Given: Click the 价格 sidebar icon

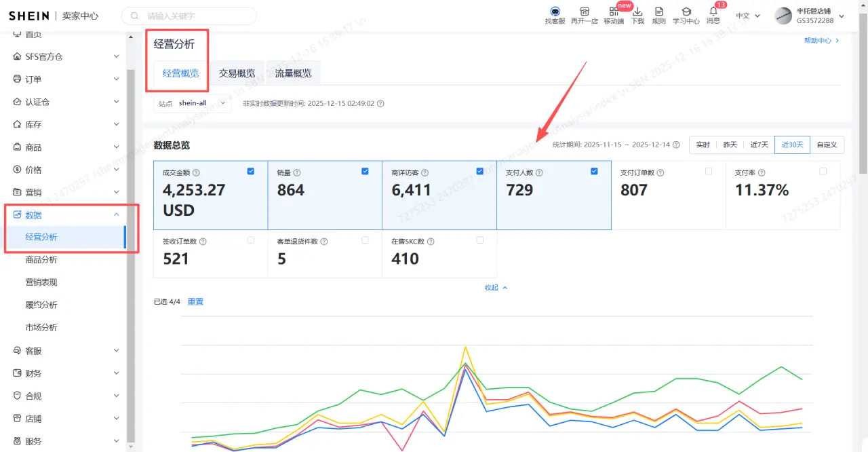Looking at the screenshot, I should [18, 170].
